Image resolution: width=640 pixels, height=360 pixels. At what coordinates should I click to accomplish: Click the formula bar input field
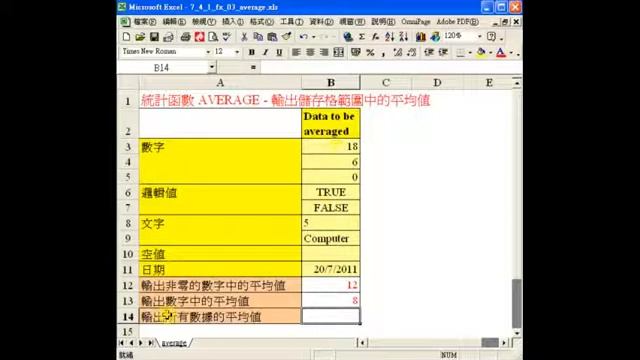pyautogui.click(x=391, y=67)
